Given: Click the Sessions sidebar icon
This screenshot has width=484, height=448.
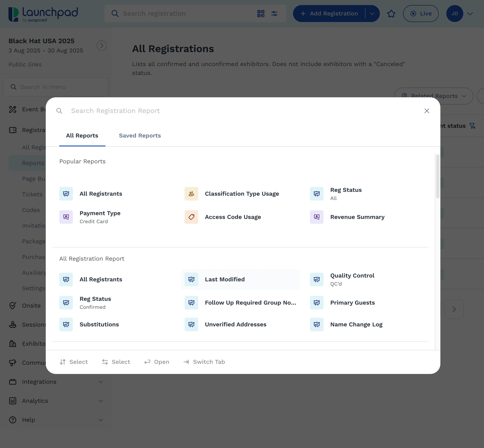Looking at the screenshot, I should click(13, 325).
